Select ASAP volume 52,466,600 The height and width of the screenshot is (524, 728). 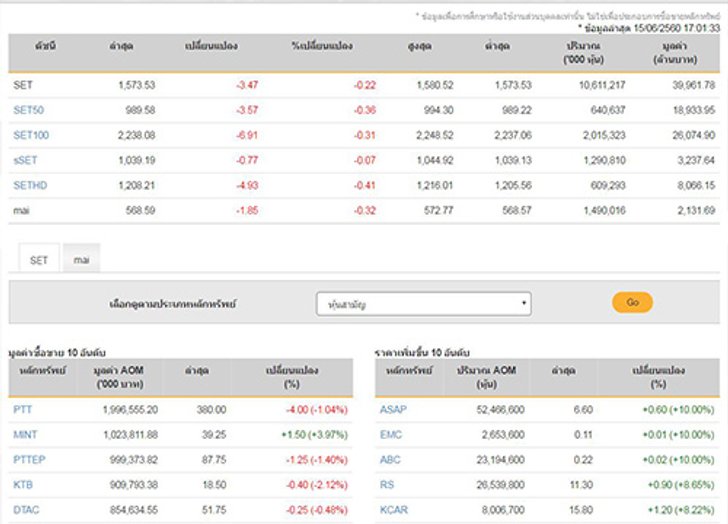500,409
